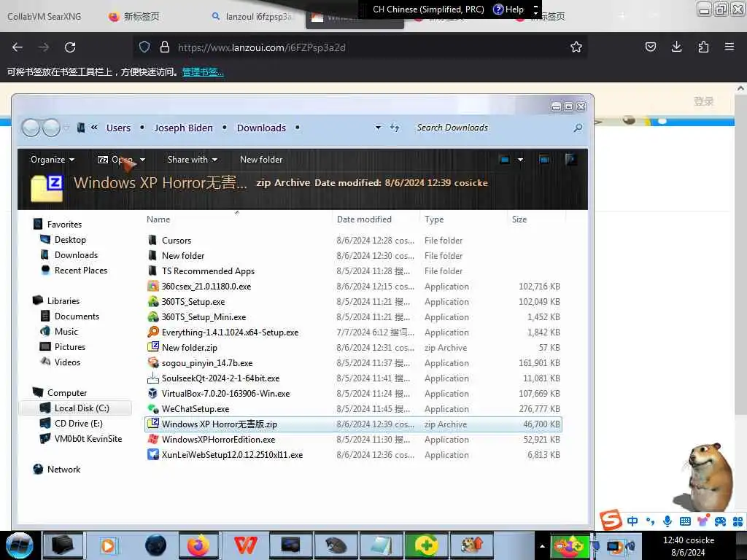Click the Explorer help icon
747x560 pixels.
570,159
